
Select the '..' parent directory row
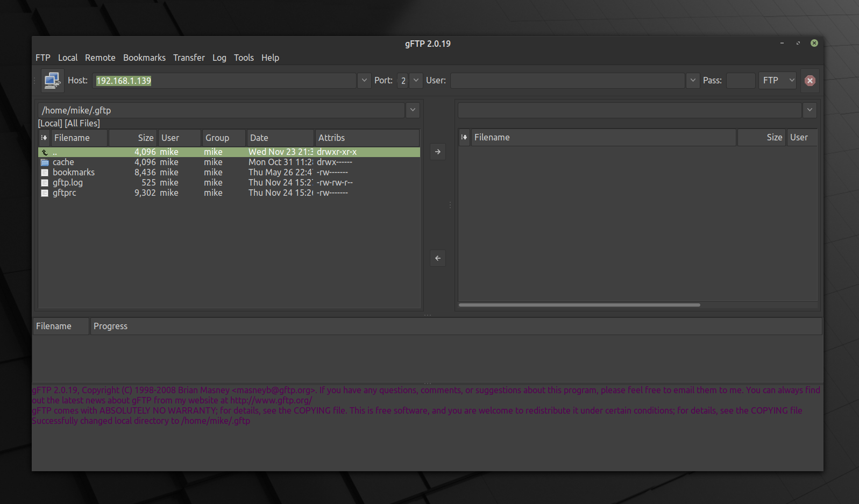coord(229,152)
